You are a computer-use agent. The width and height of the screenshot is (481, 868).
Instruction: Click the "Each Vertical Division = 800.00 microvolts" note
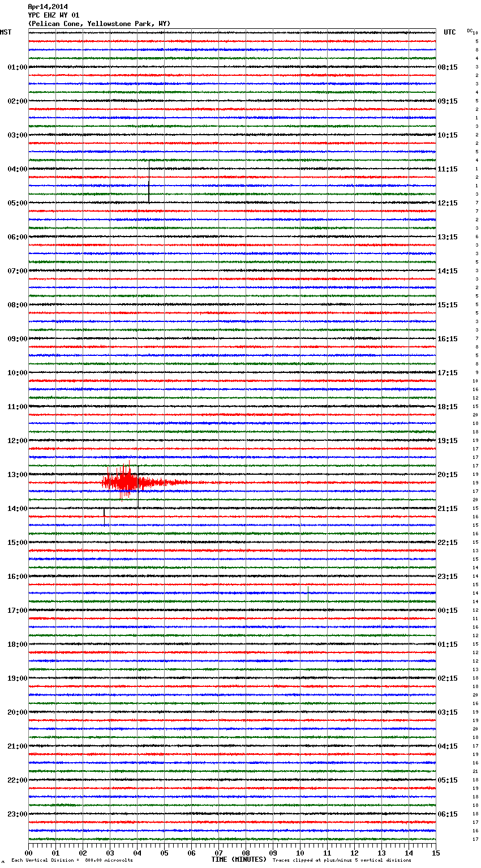click(72, 861)
